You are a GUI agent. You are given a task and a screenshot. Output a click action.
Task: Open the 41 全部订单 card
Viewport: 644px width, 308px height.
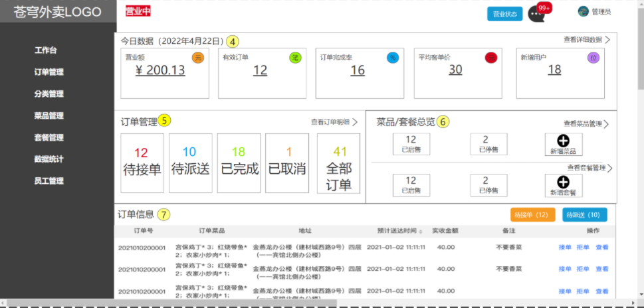338,163
